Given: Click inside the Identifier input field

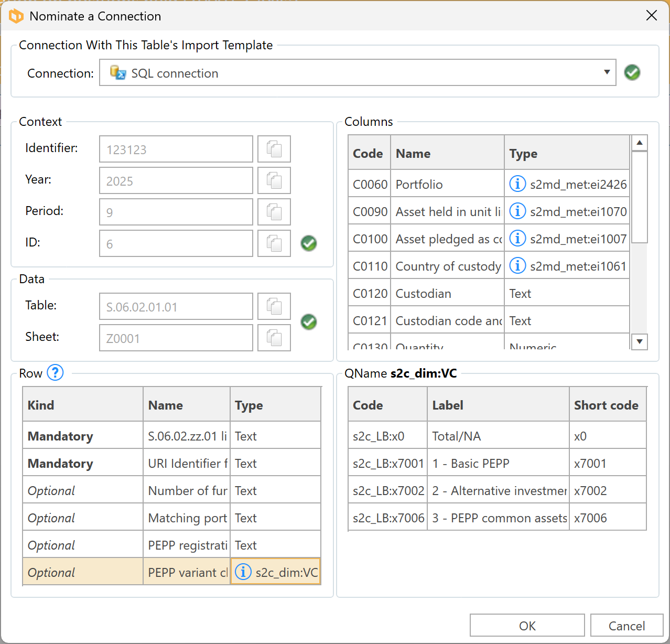Looking at the screenshot, I should [x=176, y=149].
